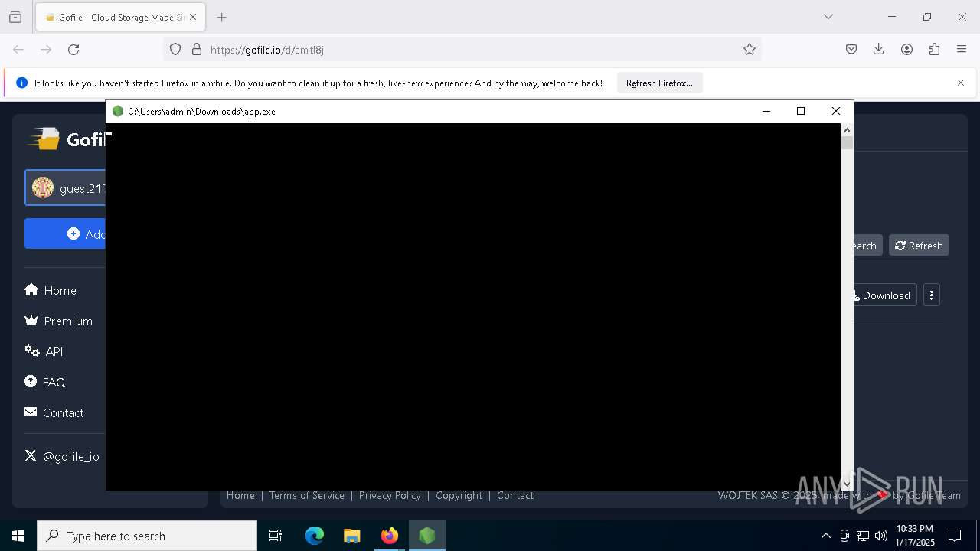
Task: Switch to Firefox on the taskbar
Action: 390,536
